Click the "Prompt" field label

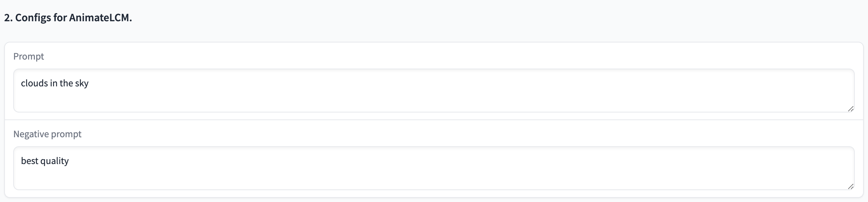pos(29,56)
